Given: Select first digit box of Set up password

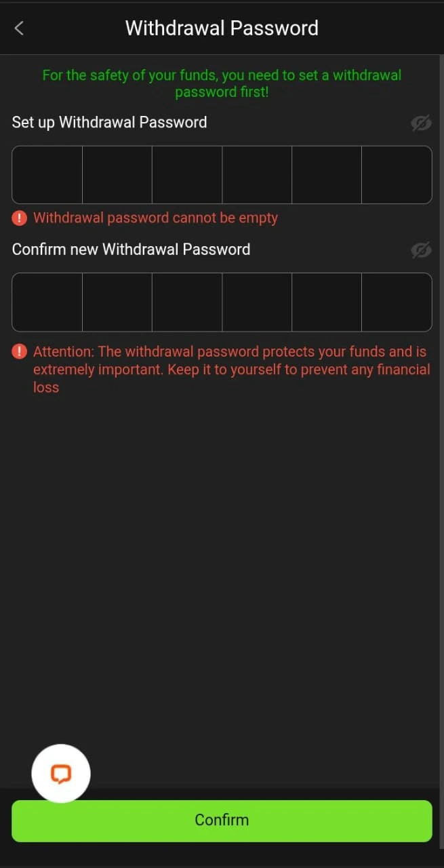Looking at the screenshot, I should (47, 175).
